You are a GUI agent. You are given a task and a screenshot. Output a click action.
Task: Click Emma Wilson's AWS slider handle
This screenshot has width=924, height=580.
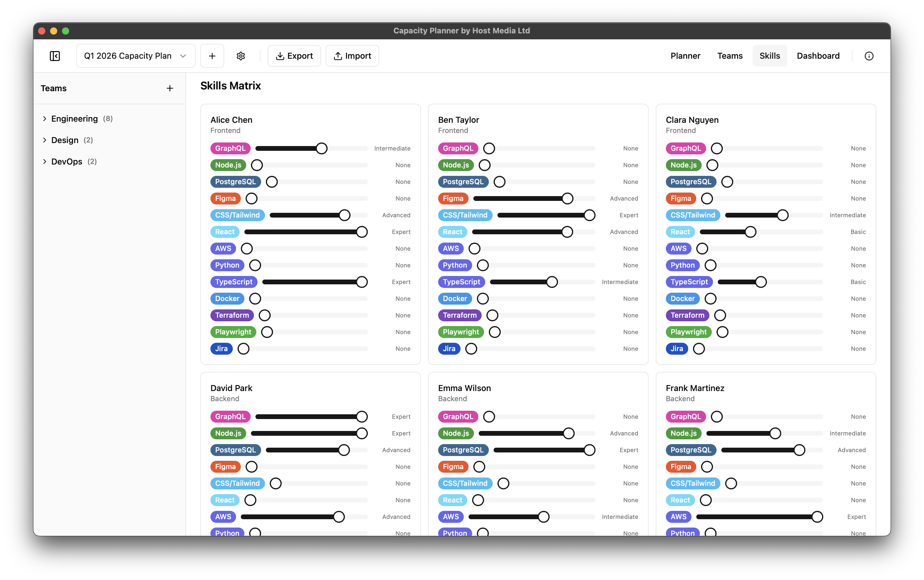(x=543, y=517)
